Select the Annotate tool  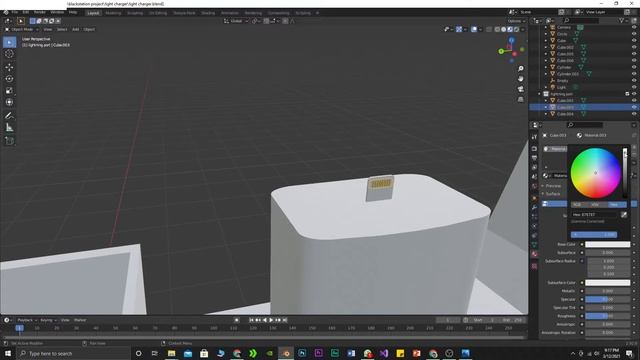9,116
